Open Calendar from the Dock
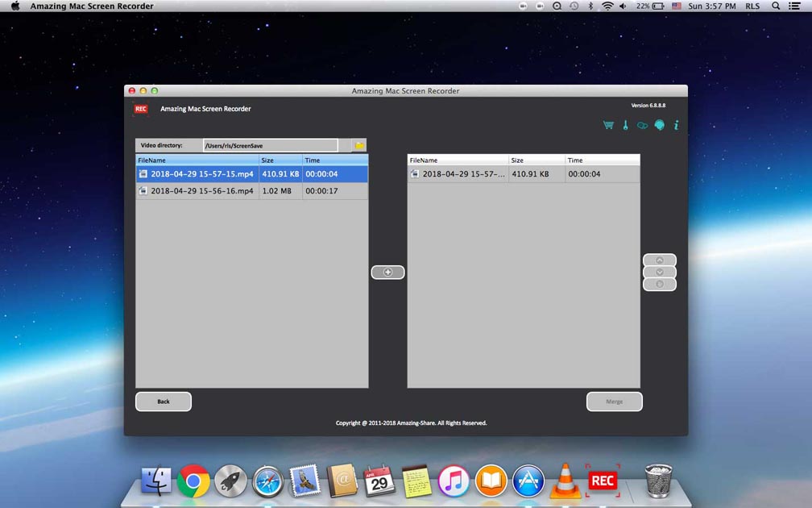812x508 pixels. pyautogui.click(x=379, y=481)
